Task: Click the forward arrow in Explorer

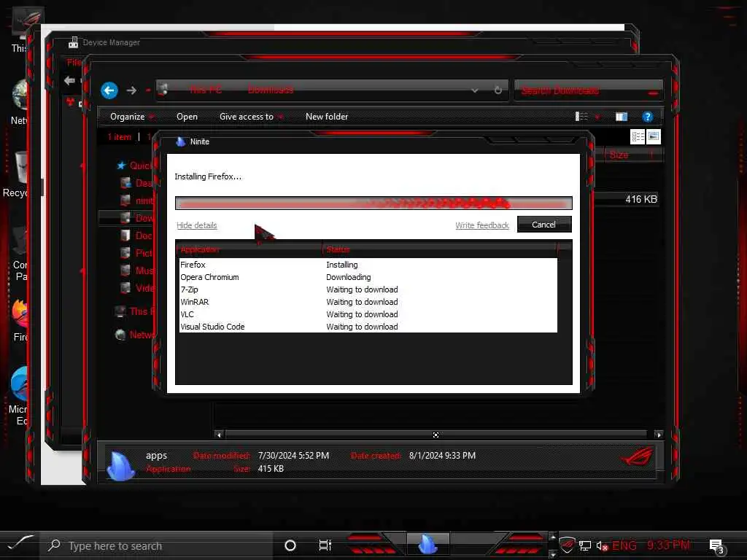Action: (131, 90)
